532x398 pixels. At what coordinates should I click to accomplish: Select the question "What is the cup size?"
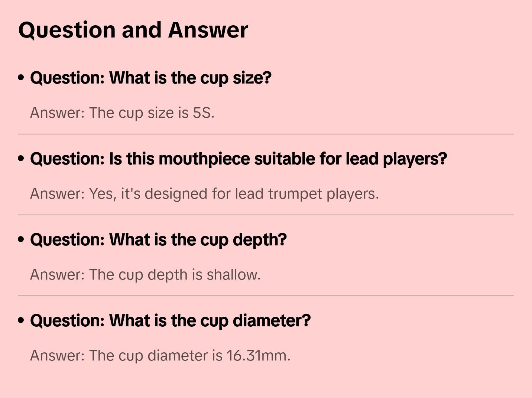[151, 78]
